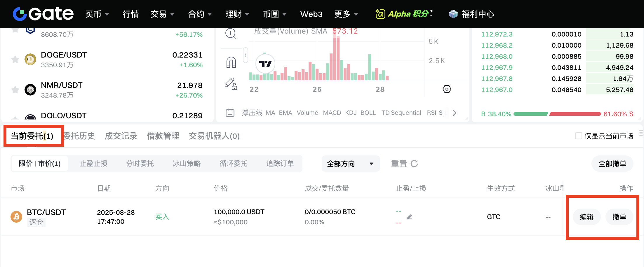Viewport: 644px width, 267px height.
Task: Open the 全部方向 direction dropdown
Action: (x=350, y=164)
